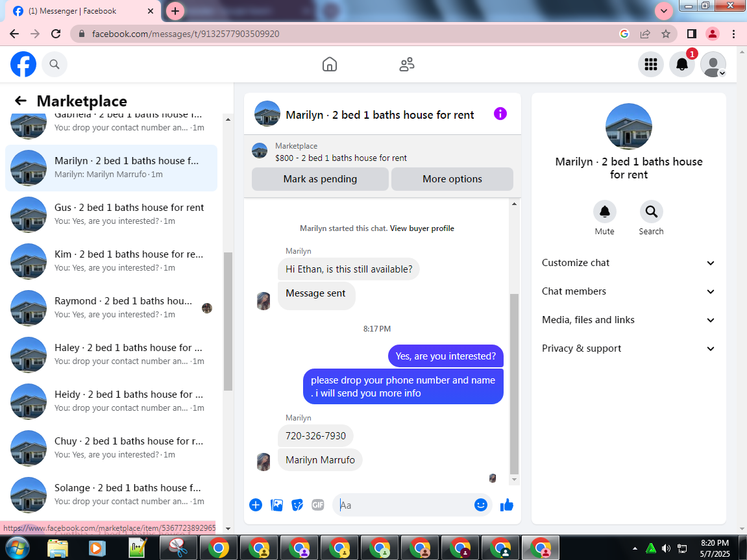The width and height of the screenshot is (747, 560).
Task: Send a thumbs-up like
Action: coord(507,505)
